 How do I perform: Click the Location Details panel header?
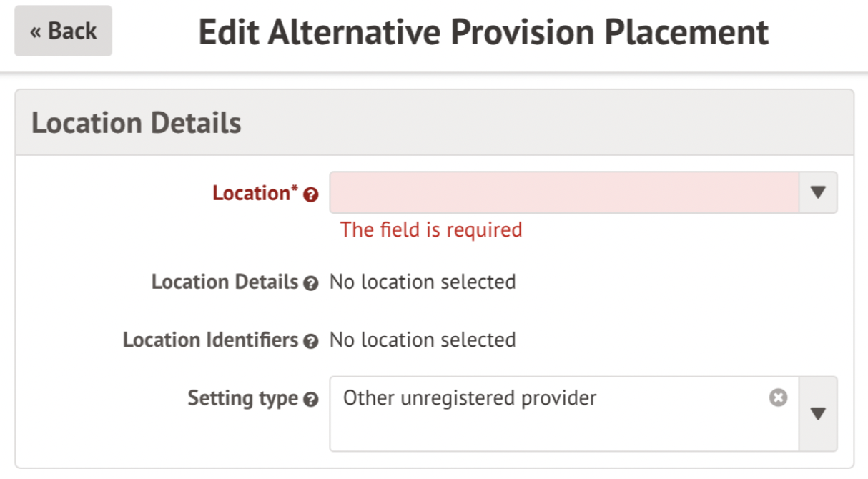coord(136,123)
